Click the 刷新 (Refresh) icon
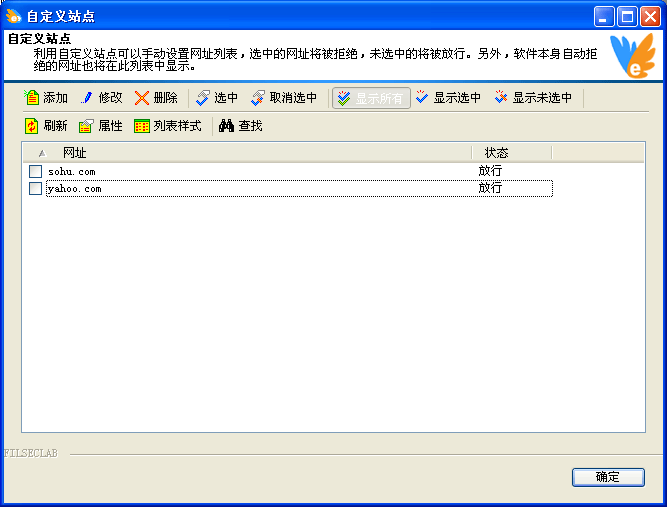Screen dimensions: 667x507 (32, 126)
